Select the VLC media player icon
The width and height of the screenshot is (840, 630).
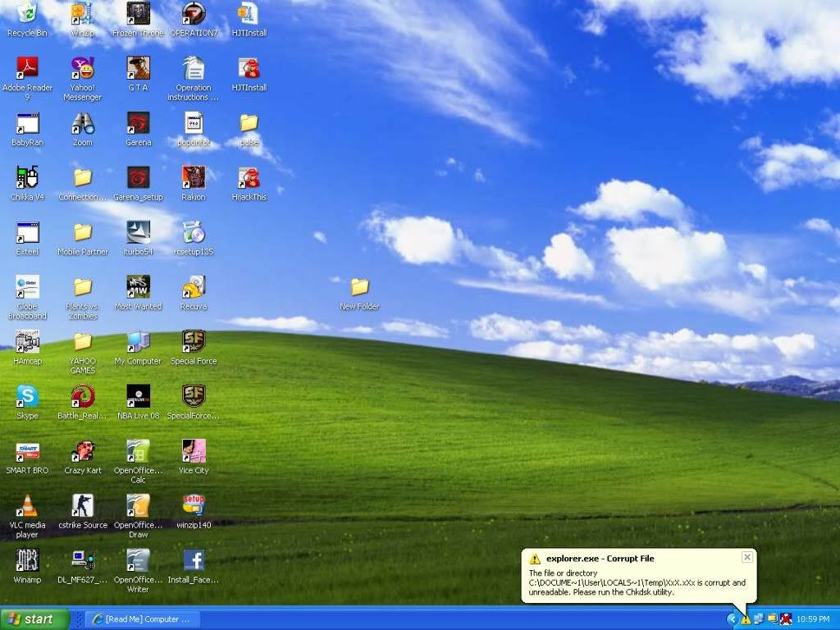[27, 517]
